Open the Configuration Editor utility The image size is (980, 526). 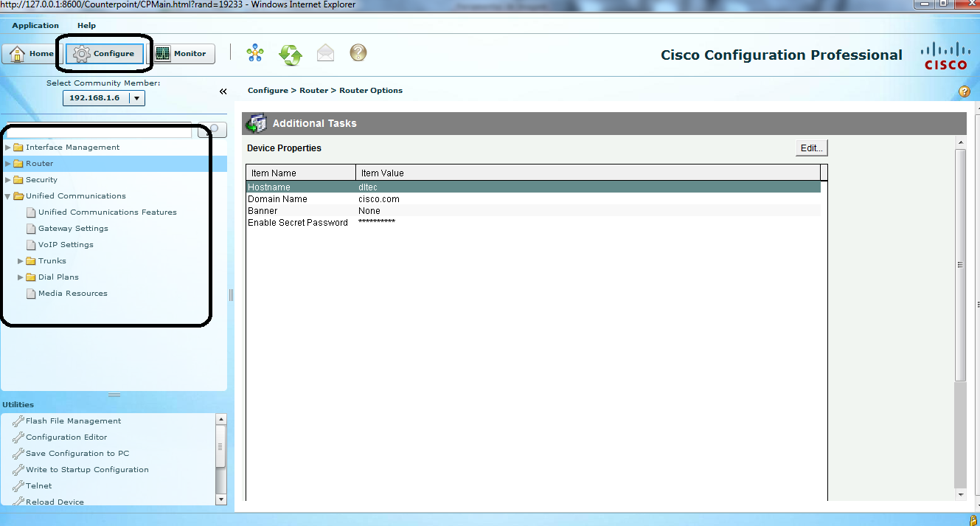tap(66, 437)
